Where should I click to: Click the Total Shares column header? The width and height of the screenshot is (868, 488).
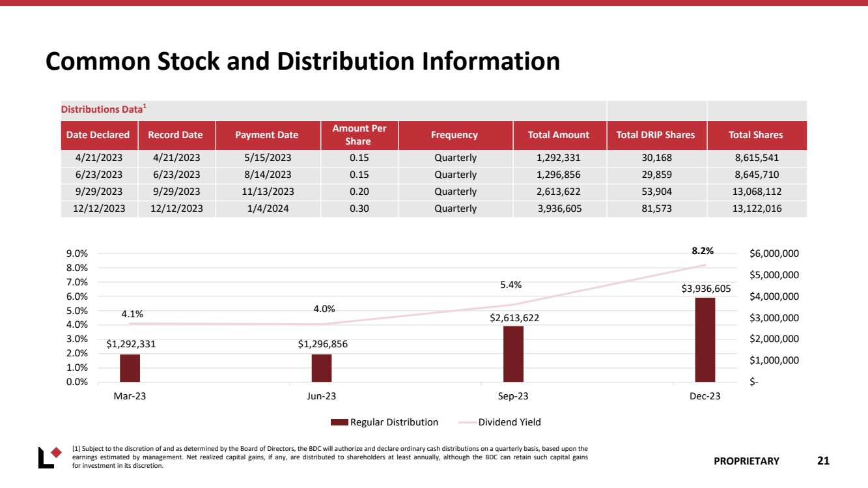(x=756, y=135)
